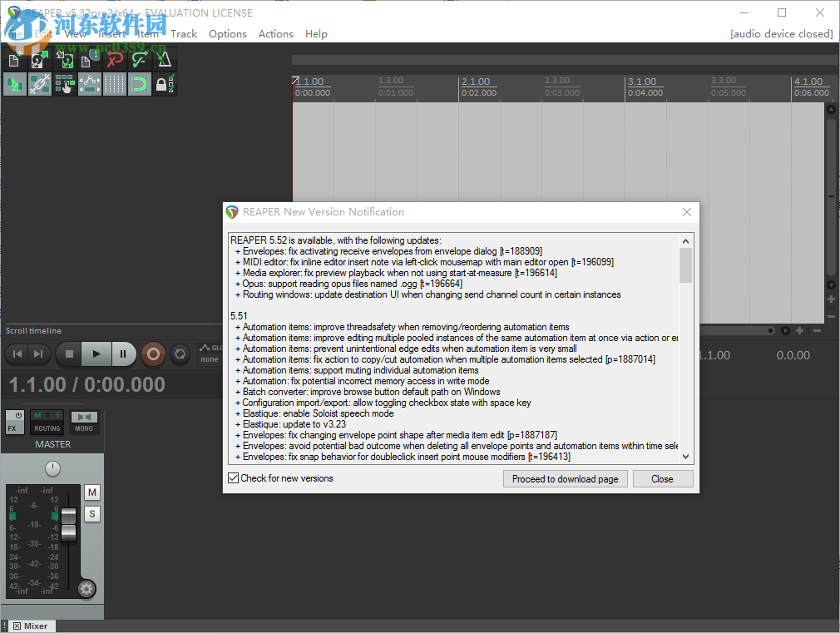Viewport: 840px width, 633px height.
Task: Click changelog scrollbar down arrow
Action: [685, 457]
